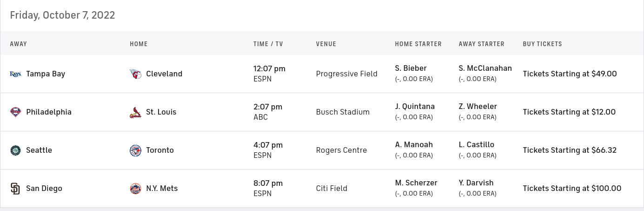Screen dimensions: 644x211
Task: Open the 4:07 pm Seattle-Toronto game
Action: point(268,145)
